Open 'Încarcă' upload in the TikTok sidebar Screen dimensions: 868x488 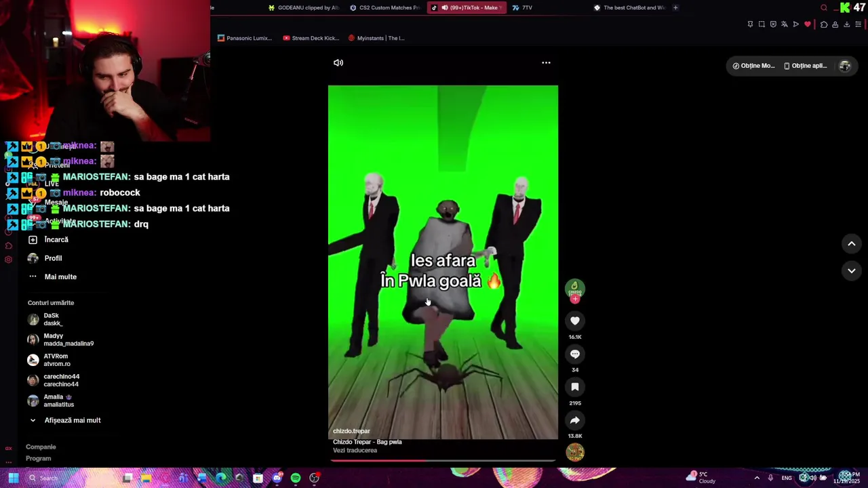click(48, 239)
